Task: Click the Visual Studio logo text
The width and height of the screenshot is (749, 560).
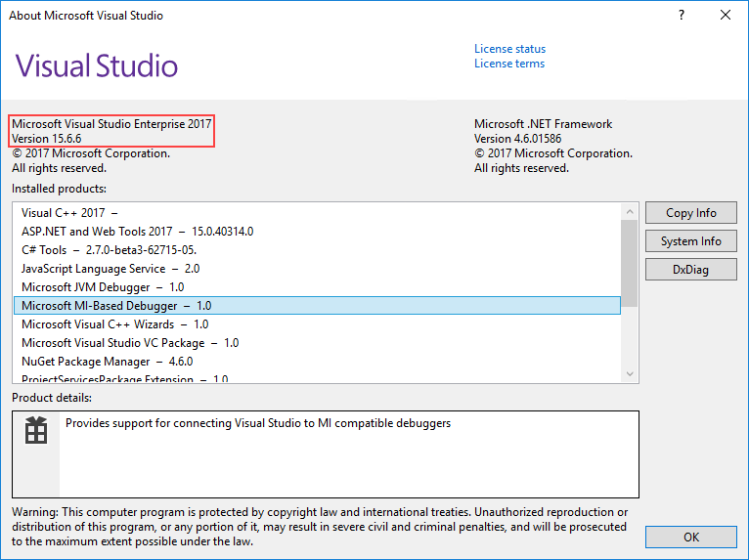Action: tap(97, 65)
